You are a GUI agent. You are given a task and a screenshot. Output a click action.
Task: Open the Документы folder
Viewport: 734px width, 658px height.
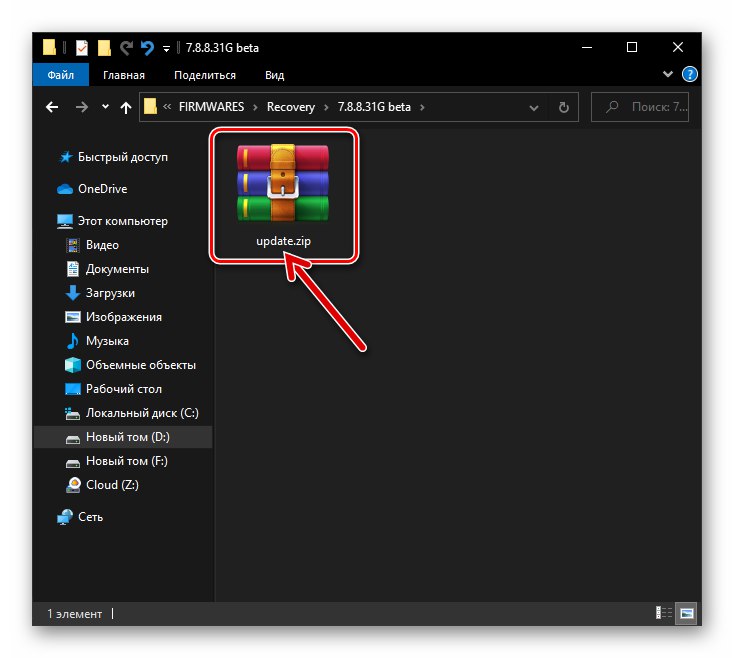click(x=117, y=269)
